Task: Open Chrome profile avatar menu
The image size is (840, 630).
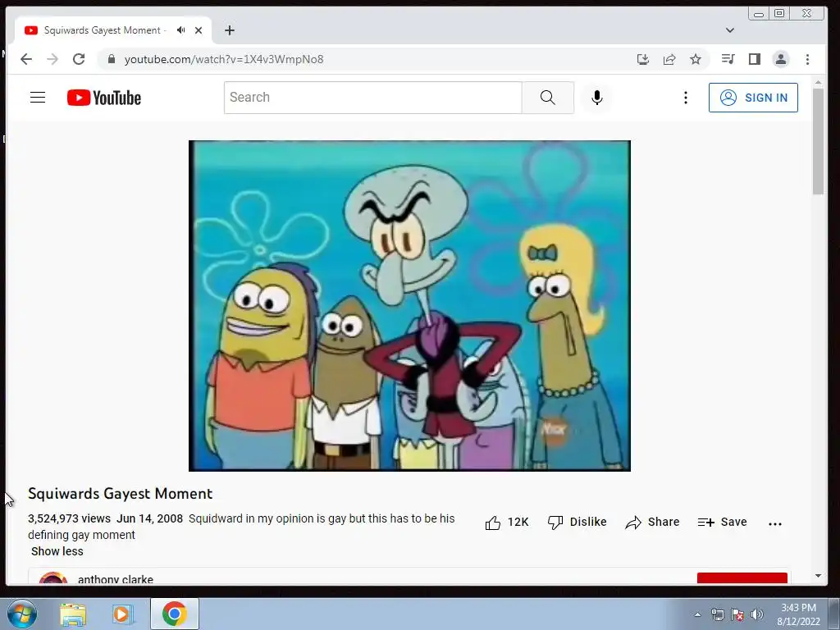Action: coord(781,59)
